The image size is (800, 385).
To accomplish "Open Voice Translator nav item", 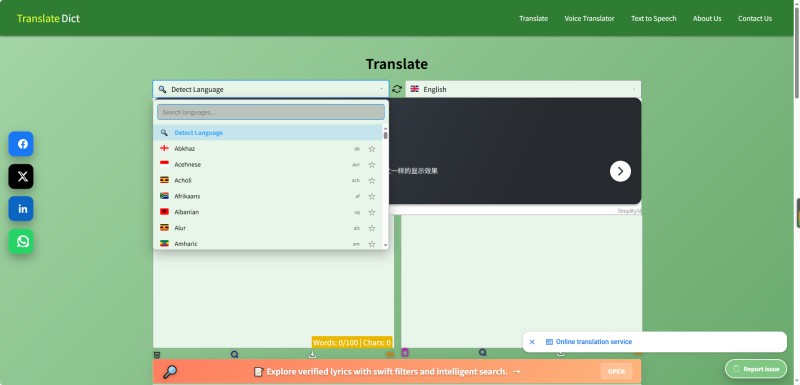I will click(589, 18).
